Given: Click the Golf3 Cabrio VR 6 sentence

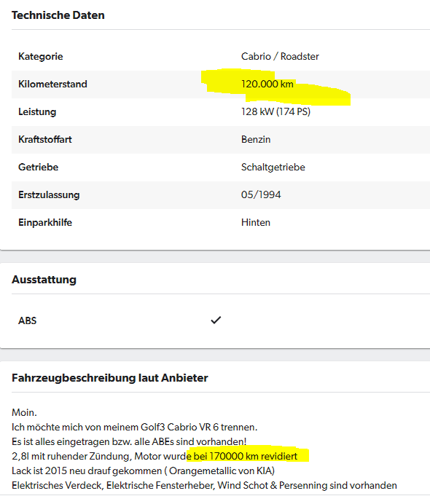Looking at the screenshot, I should click(134, 427).
